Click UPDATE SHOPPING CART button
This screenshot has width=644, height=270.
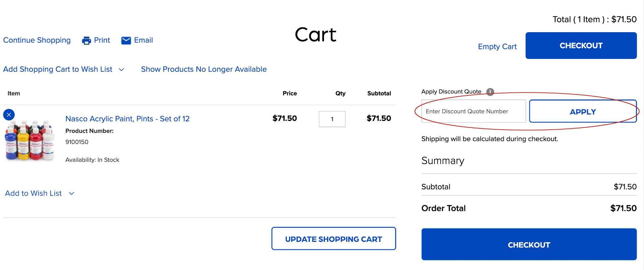pos(333,239)
